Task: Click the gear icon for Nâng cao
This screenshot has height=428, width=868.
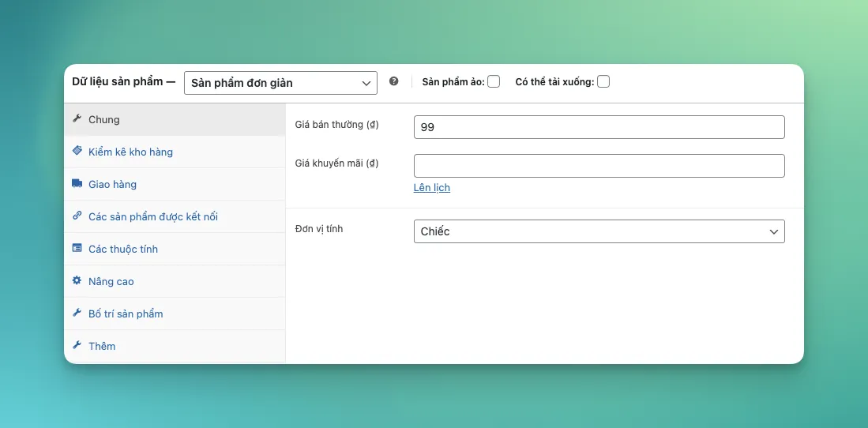Action: coord(77,280)
